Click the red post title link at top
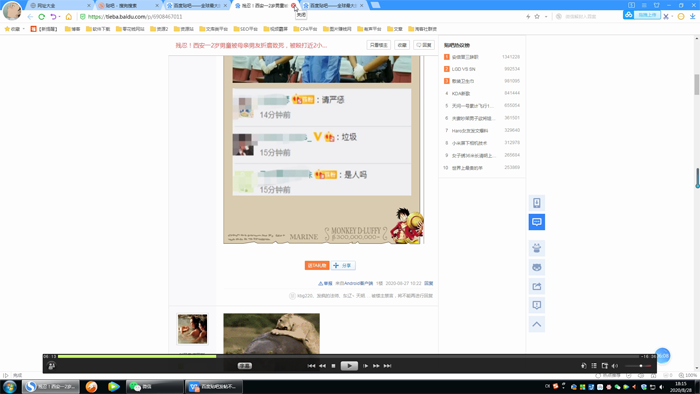 pyautogui.click(x=251, y=45)
